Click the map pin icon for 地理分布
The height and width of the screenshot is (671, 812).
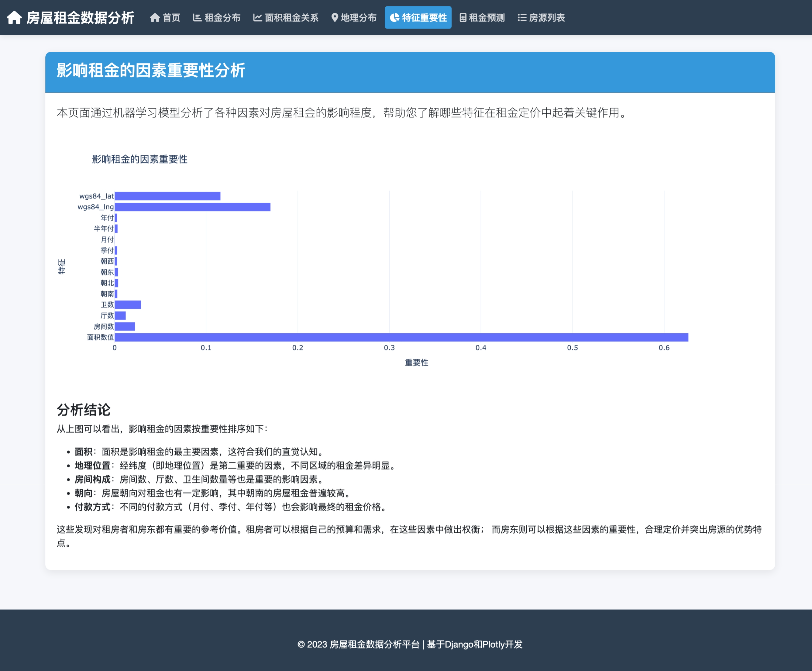(x=335, y=18)
